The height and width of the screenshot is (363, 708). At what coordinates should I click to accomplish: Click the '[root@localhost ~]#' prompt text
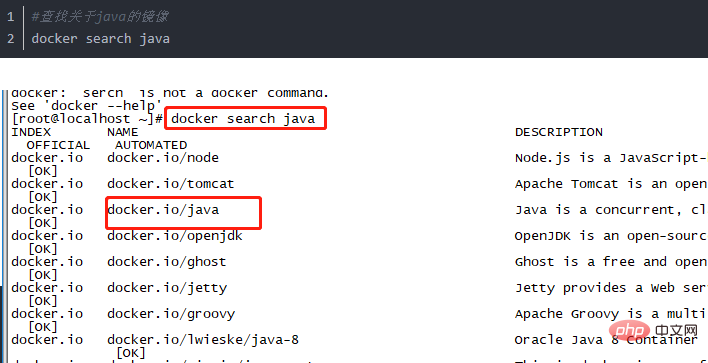click(87, 119)
